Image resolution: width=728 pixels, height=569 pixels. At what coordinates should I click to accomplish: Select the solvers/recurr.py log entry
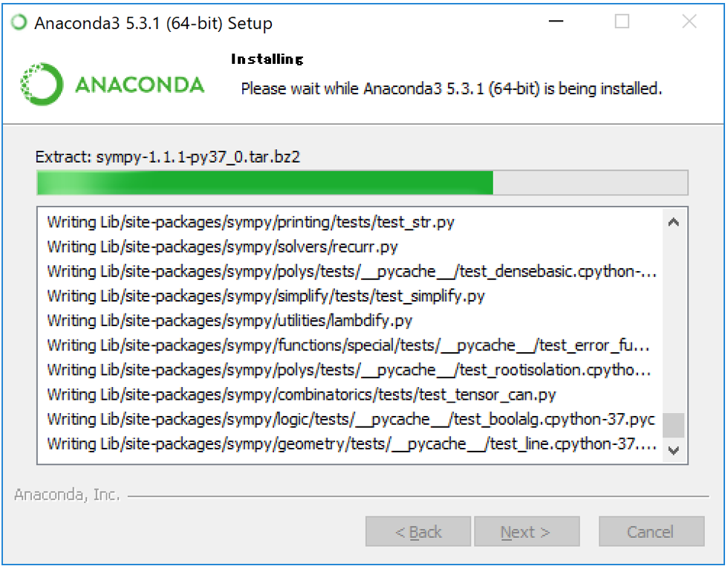(x=222, y=247)
